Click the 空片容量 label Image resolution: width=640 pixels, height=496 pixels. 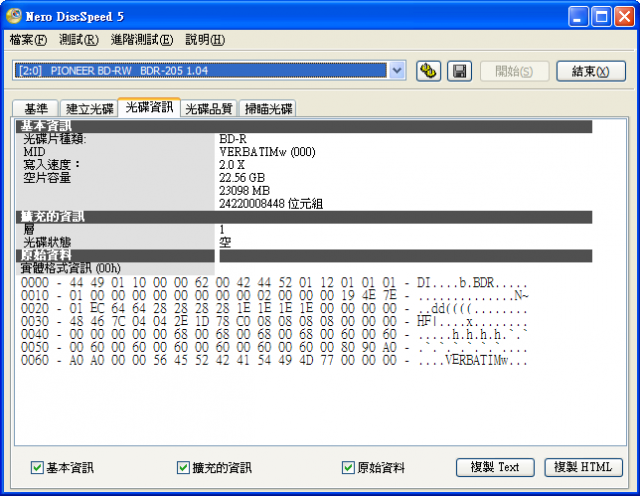[x=47, y=178]
